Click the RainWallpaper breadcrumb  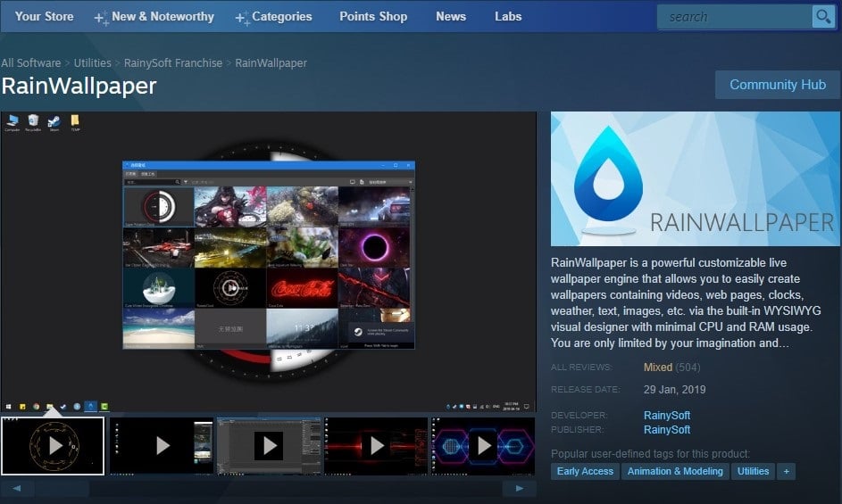point(271,62)
